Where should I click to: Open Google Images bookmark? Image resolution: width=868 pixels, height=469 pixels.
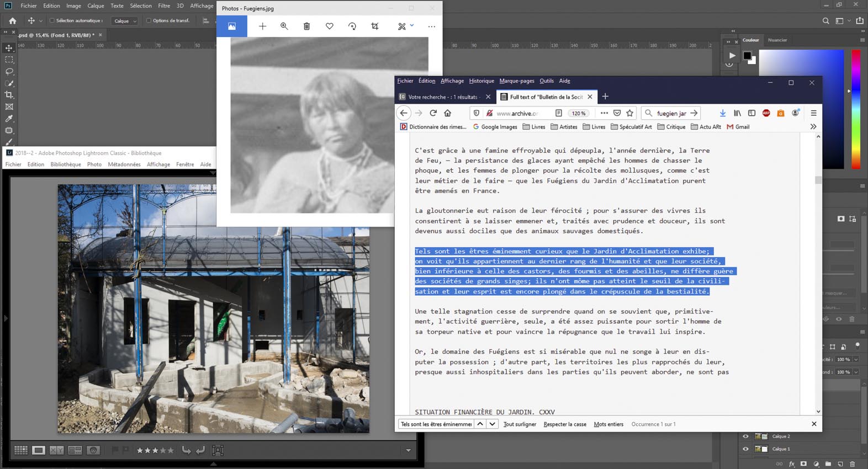click(x=495, y=127)
